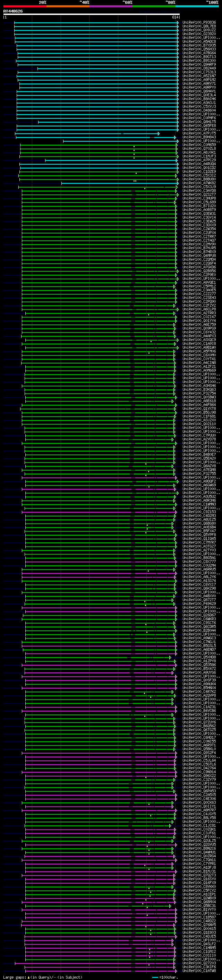222x980 pixels.
Task: Select the label UniRef100_Q2B856
Action: tap(199, 271)
